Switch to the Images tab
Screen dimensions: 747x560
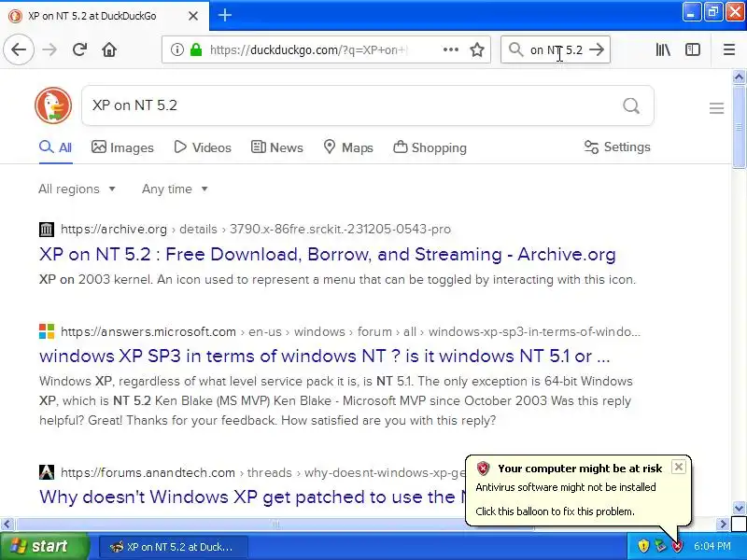point(122,147)
